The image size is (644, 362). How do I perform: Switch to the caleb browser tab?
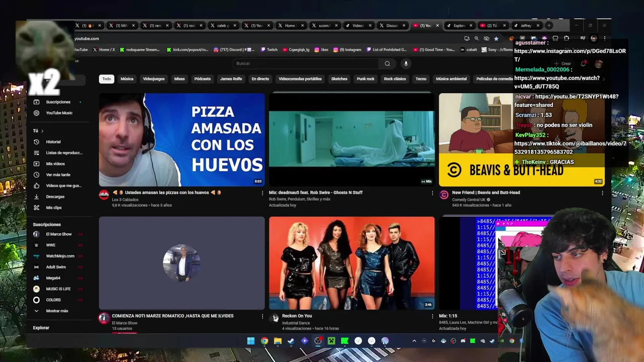[222, 26]
